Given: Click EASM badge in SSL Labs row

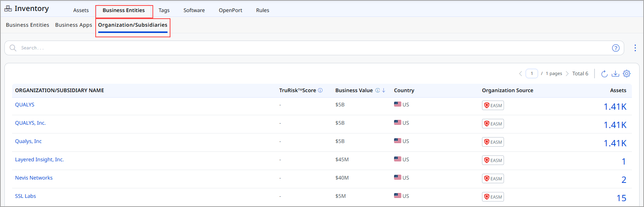Looking at the screenshot, I should [x=493, y=197].
